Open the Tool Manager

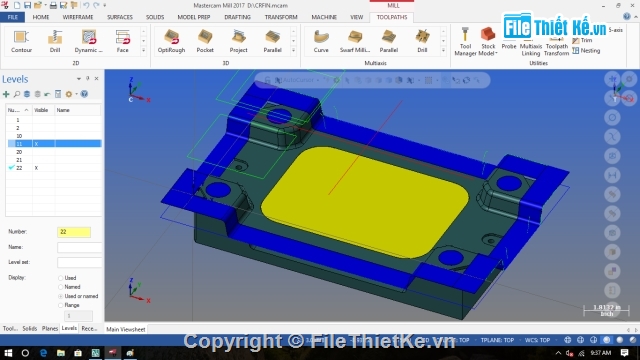tap(465, 41)
